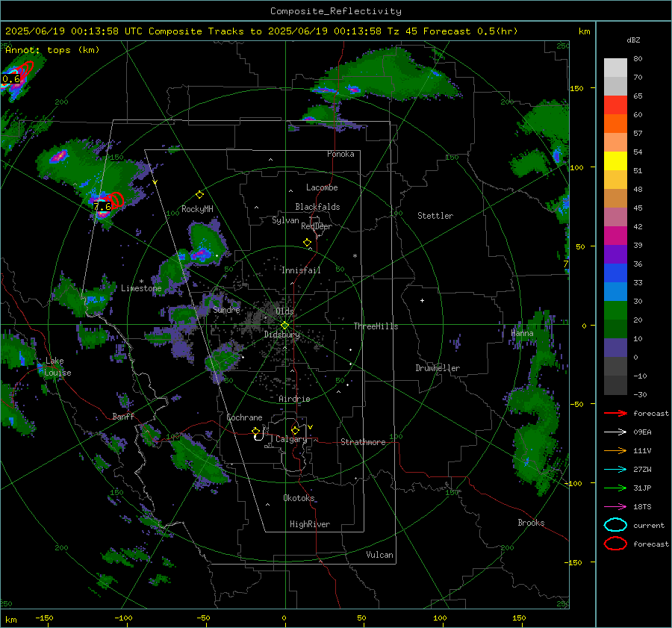This screenshot has width=672, height=628.
Task: Click the red forecast arrow in legend
Action: tap(615, 413)
